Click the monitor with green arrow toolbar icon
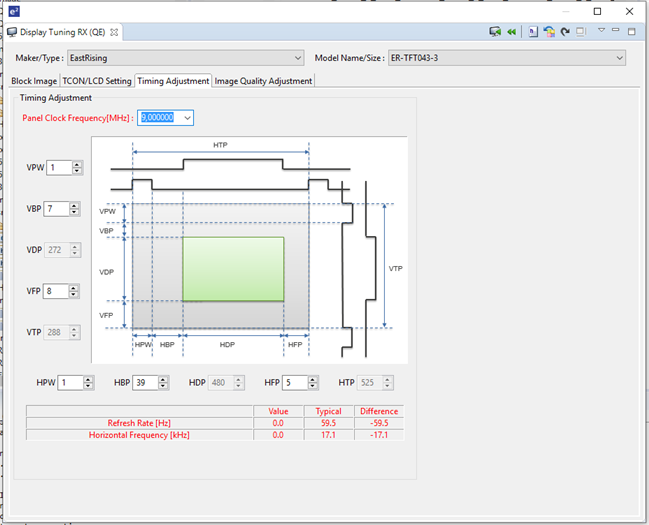Image resolution: width=649 pixels, height=525 pixels. pyautogui.click(x=495, y=32)
